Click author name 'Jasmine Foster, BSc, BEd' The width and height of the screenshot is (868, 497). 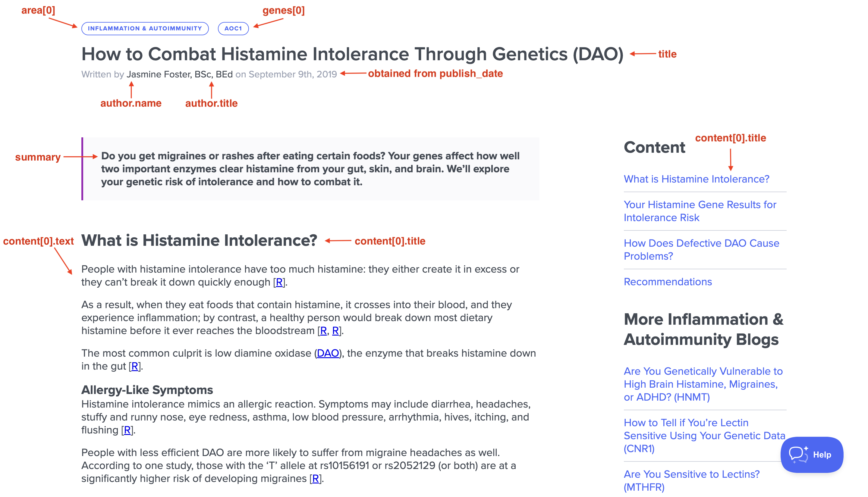pos(180,74)
